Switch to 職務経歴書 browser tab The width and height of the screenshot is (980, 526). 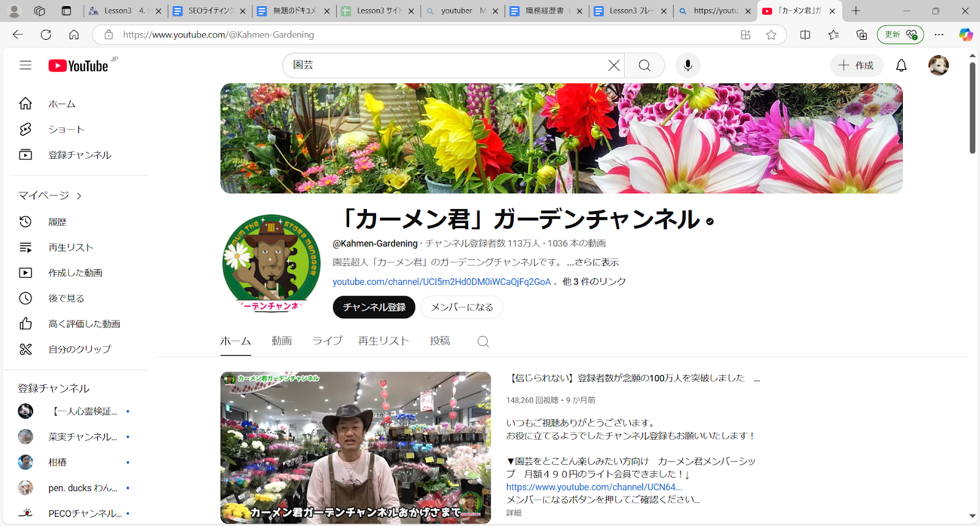pyautogui.click(x=545, y=10)
